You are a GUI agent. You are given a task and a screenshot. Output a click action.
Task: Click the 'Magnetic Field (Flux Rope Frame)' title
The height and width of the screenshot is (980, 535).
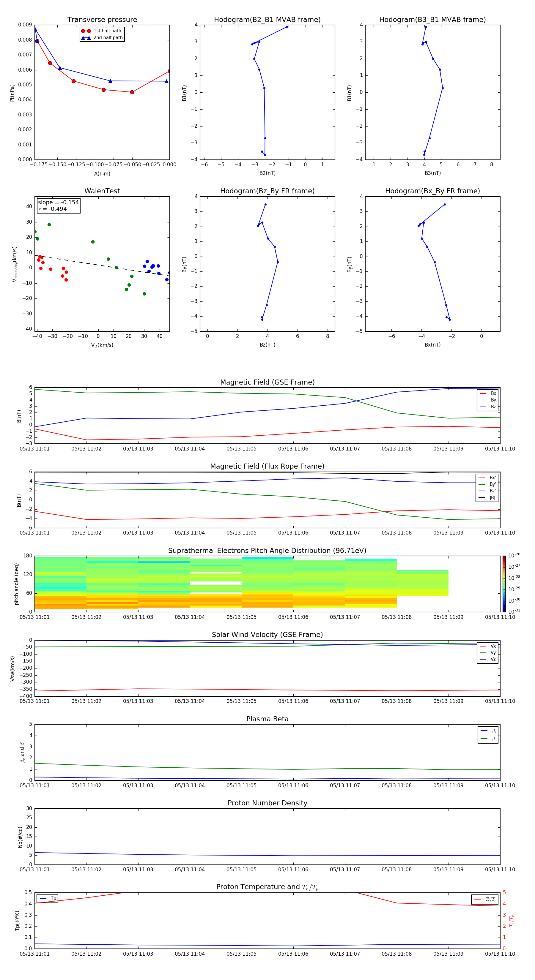(267, 467)
